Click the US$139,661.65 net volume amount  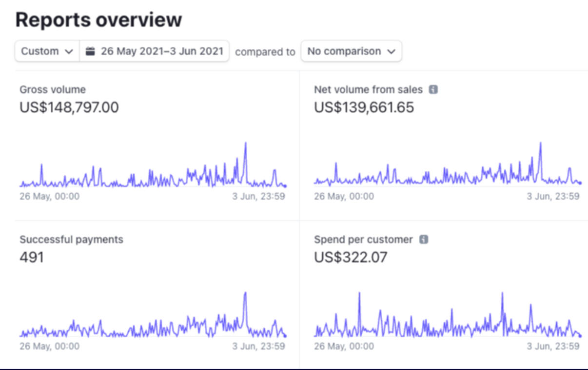coord(364,107)
